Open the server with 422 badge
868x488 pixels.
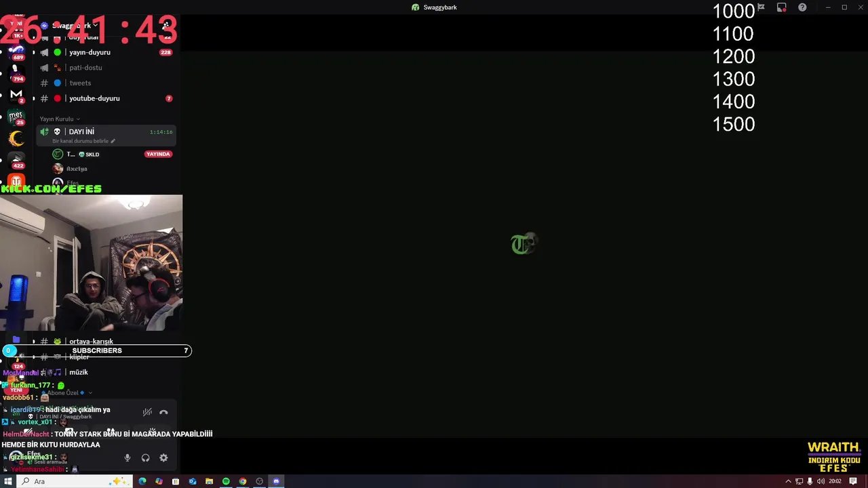[17, 160]
